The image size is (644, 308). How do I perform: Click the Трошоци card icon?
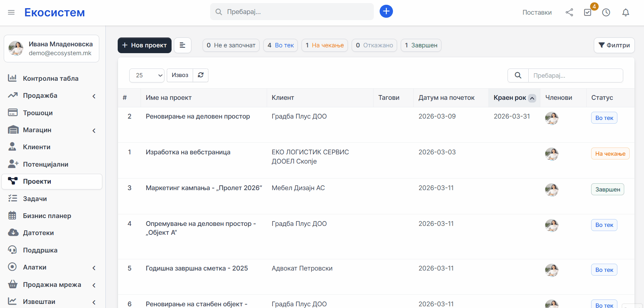[13, 113]
